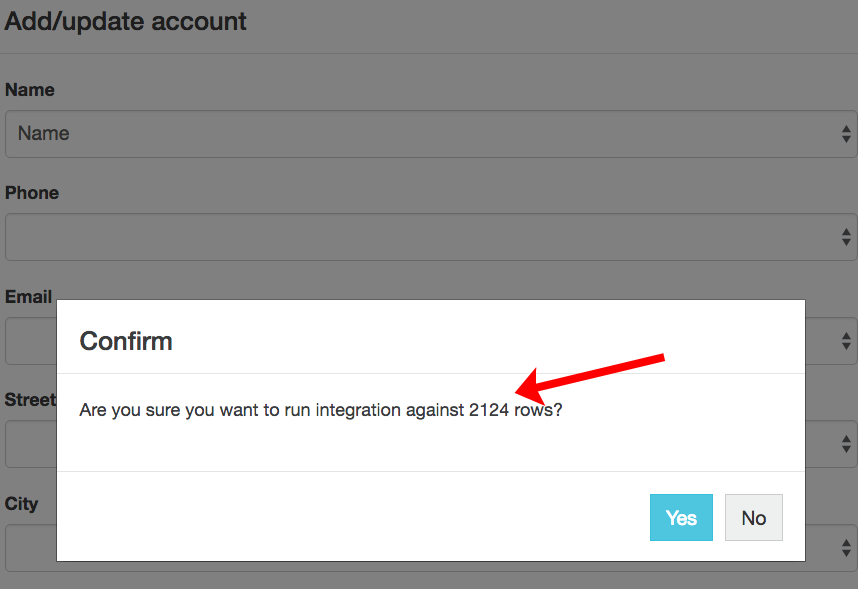Click the City field label
This screenshot has height=589, width=858.
pos(21,504)
